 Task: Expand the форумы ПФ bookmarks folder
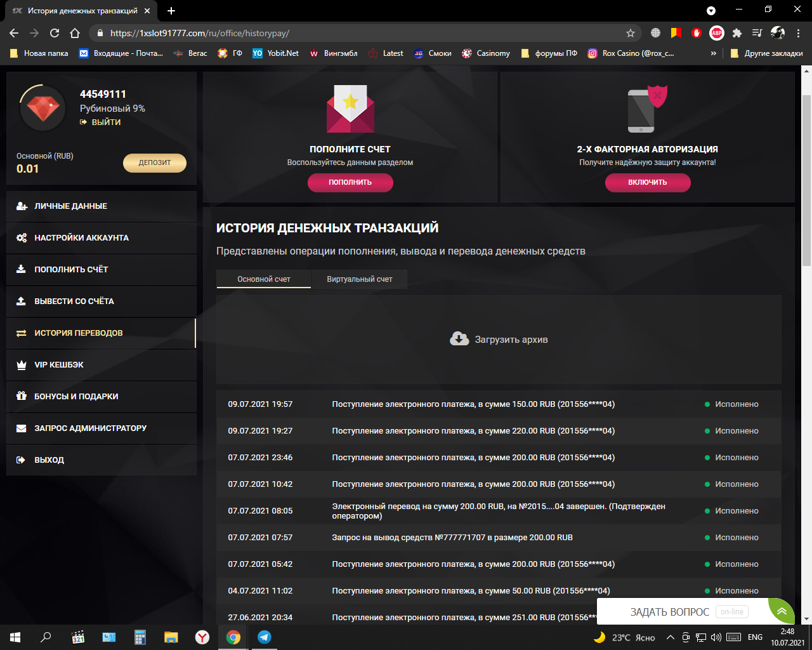coord(549,53)
